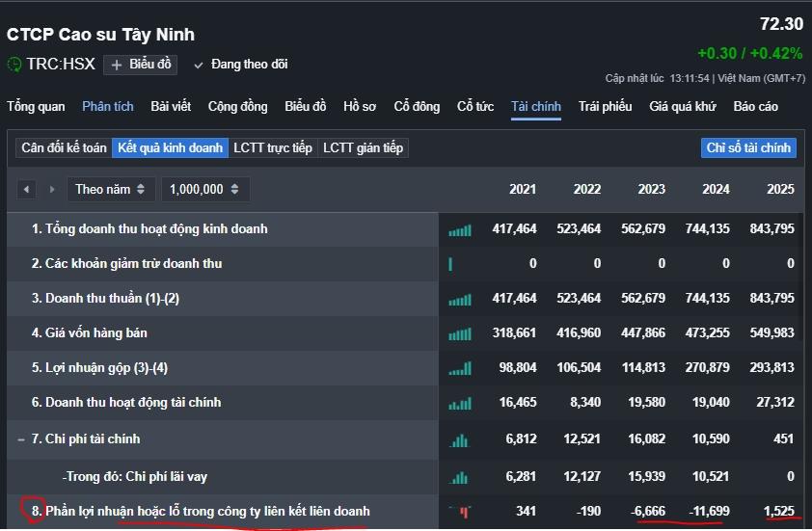This screenshot has height=531, width=812.
Task: Open the Phân tích tab
Action: click(108, 107)
